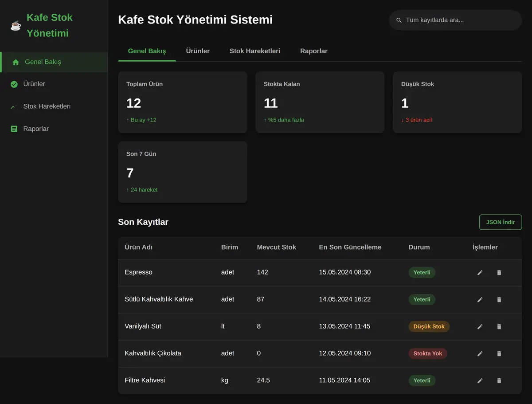Click the En Son Güncelleme column header
Screen dimensions: 532x404
pyautogui.click(x=350, y=247)
